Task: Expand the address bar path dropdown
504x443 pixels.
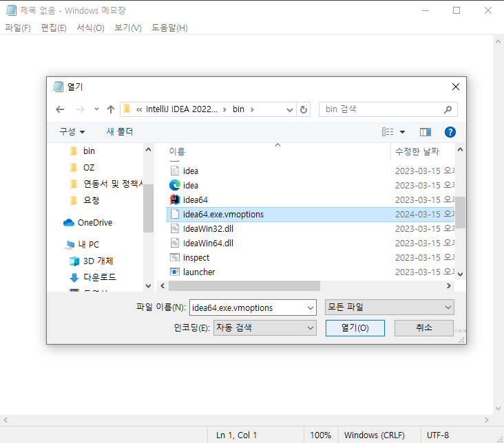Action: click(x=290, y=110)
